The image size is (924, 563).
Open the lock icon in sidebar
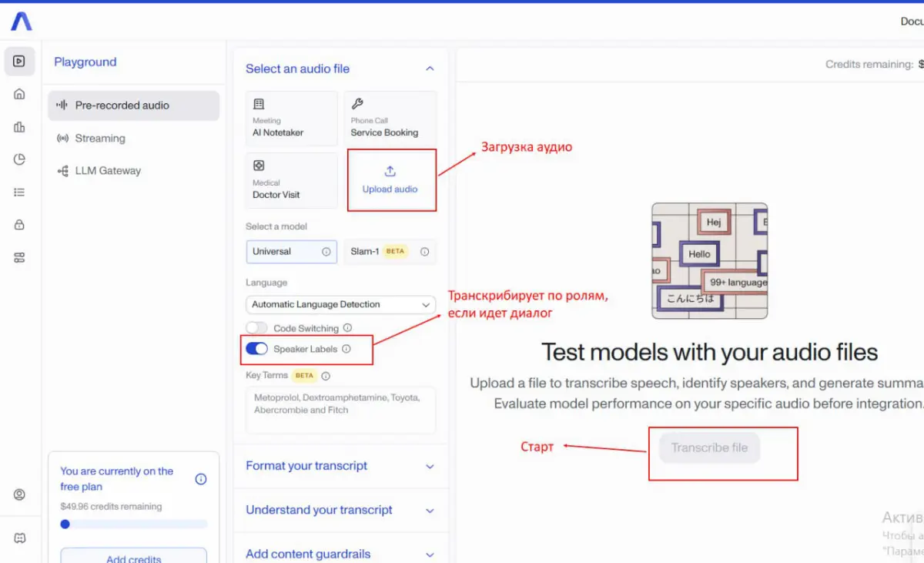pyautogui.click(x=19, y=225)
